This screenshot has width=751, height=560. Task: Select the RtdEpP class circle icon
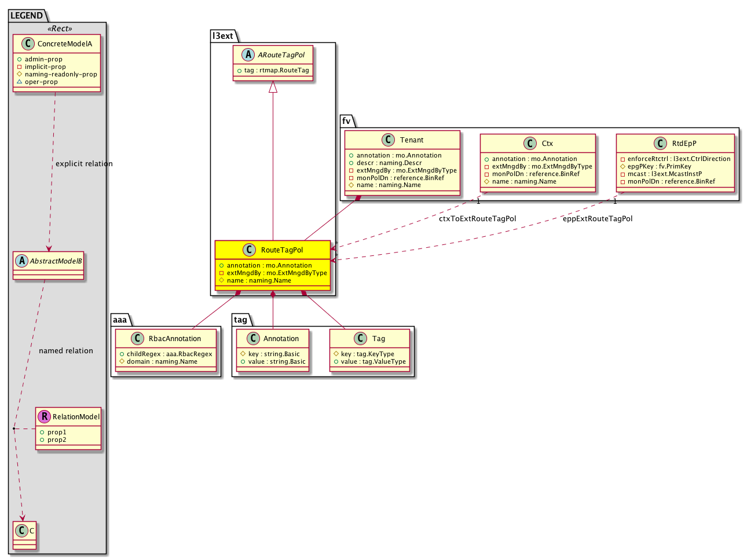(x=661, y=144)
